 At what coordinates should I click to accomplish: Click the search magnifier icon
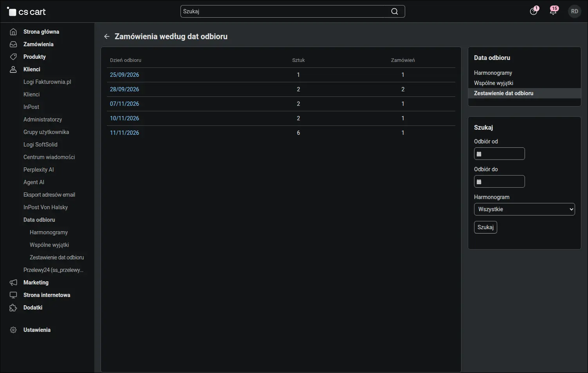pyautogui.click(x=395, y=11)
